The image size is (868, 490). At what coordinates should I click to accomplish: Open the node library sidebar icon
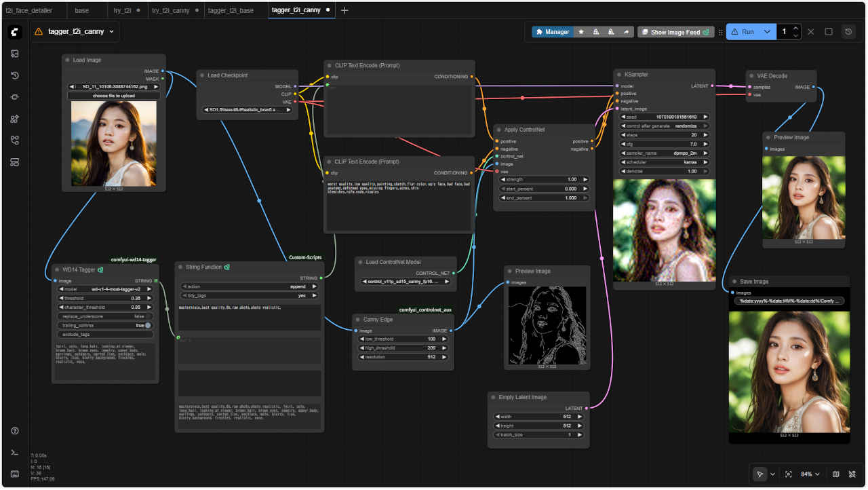[x=15, y=119]
